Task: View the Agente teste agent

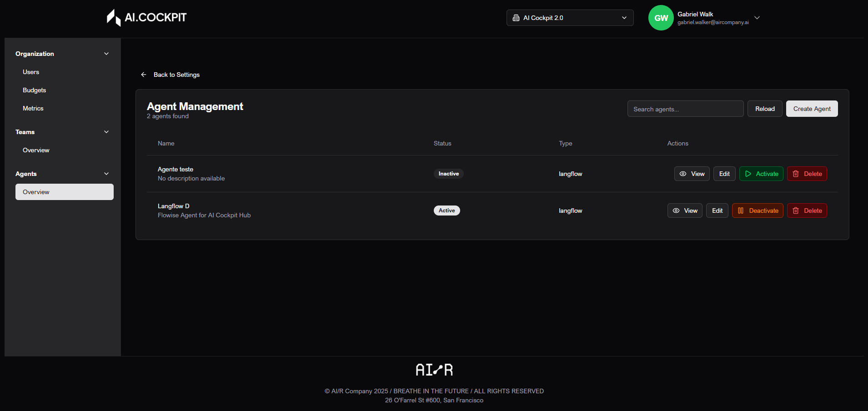Action: click(692, 174)
